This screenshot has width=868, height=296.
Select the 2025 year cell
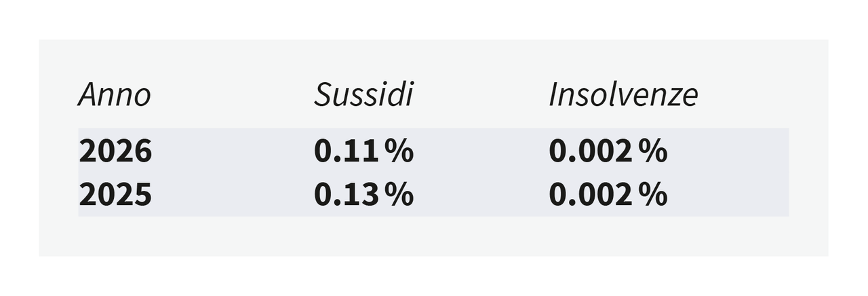pyautogui.click(x=115, y=195)
